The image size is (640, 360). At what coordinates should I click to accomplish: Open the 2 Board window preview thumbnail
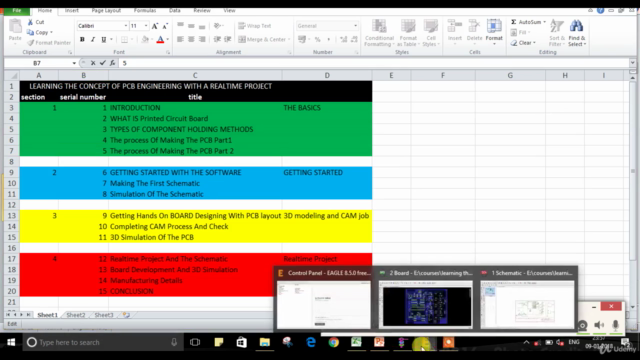pos(426,304)
